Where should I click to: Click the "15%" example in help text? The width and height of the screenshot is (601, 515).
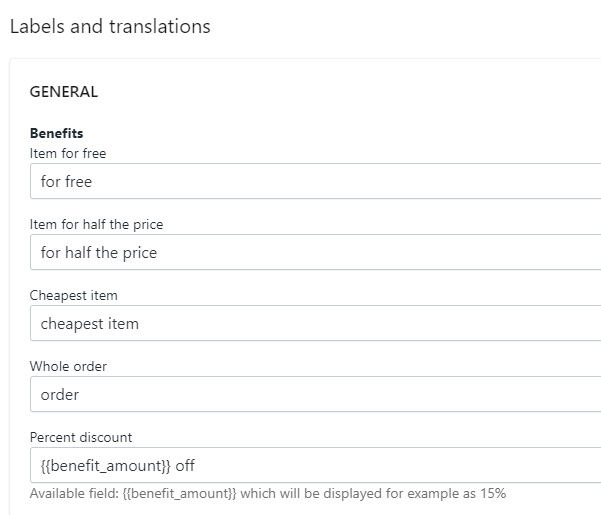tap(493, 494)
